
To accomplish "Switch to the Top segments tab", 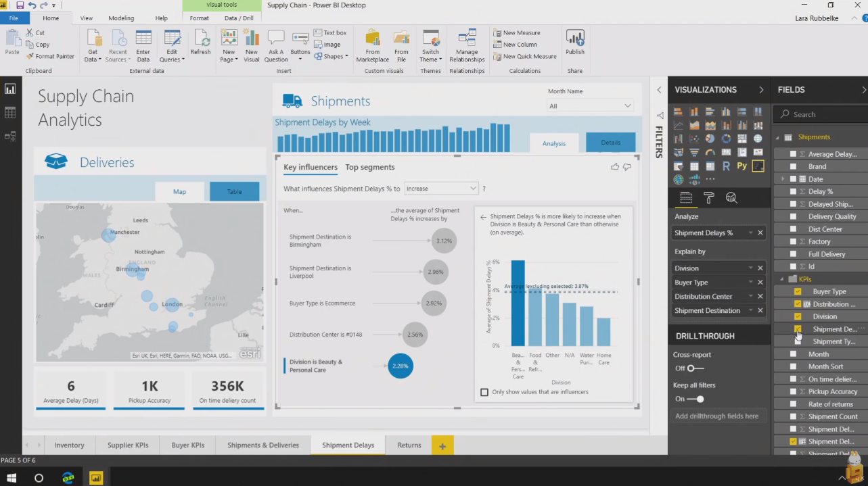I will [x=369, y=168].
